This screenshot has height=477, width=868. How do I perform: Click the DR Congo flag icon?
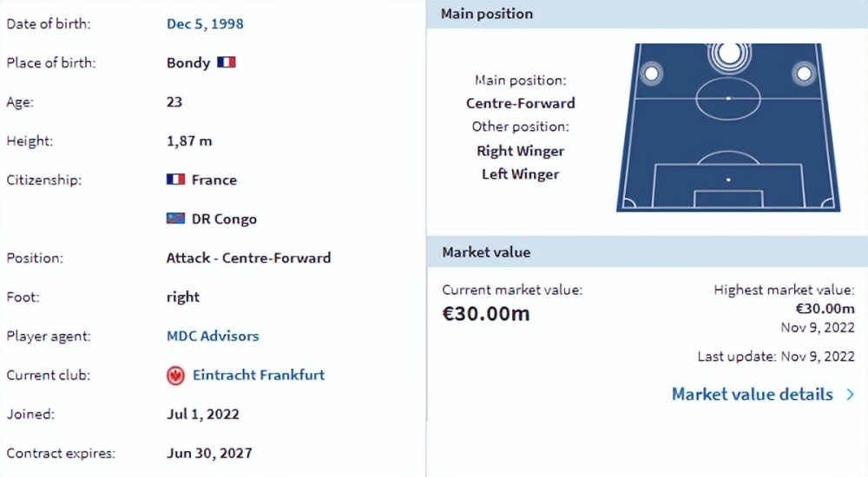[x=175, y=219]
